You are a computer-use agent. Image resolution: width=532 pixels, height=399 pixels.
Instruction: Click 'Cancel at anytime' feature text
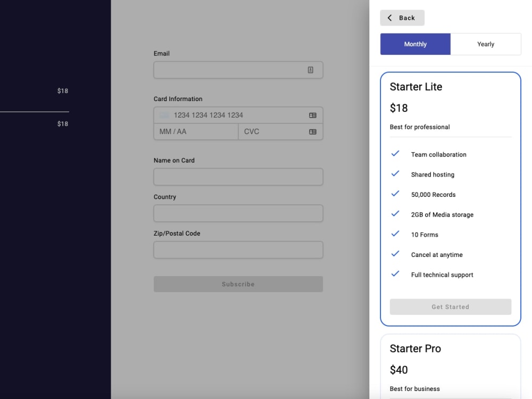(437, 255)
